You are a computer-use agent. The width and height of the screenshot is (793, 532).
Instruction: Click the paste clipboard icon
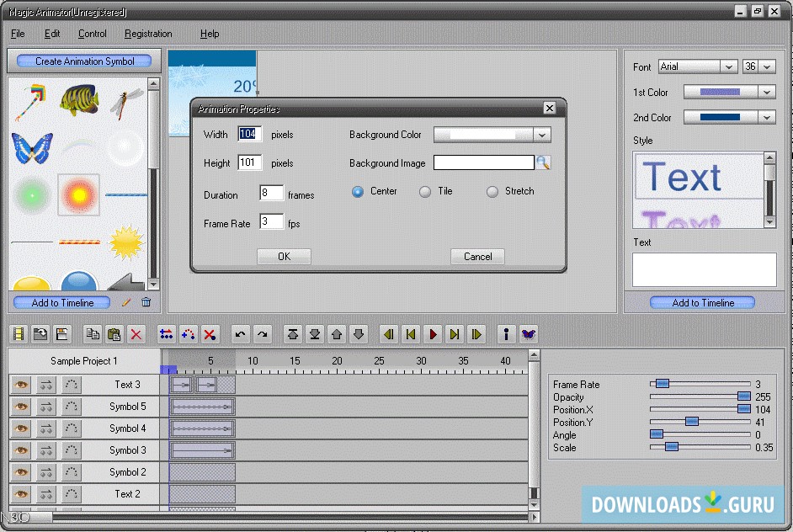click(x=114, y=334)
